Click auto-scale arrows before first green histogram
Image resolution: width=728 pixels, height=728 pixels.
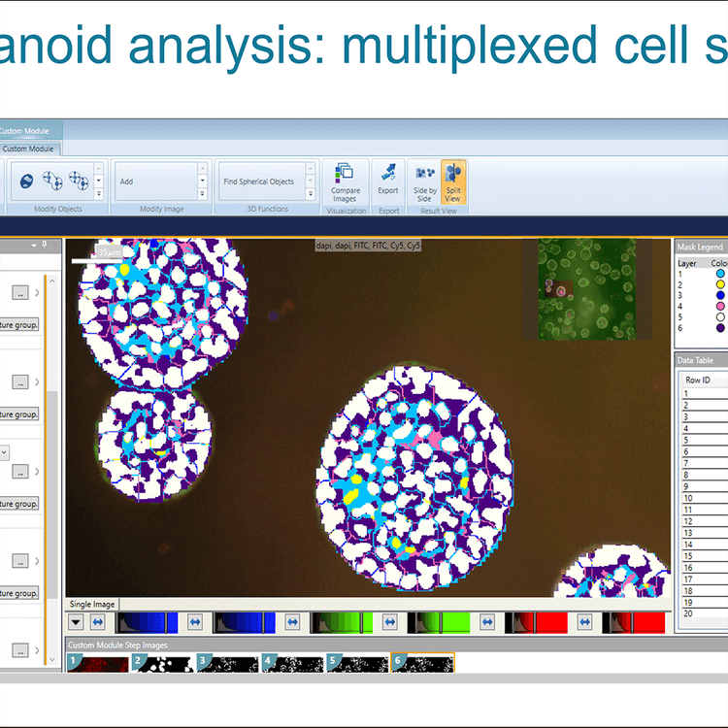pyautogui.click(x=292, y=621)
